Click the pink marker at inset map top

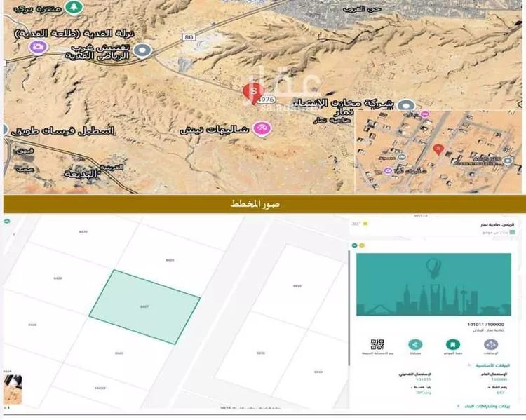(425, 114)
